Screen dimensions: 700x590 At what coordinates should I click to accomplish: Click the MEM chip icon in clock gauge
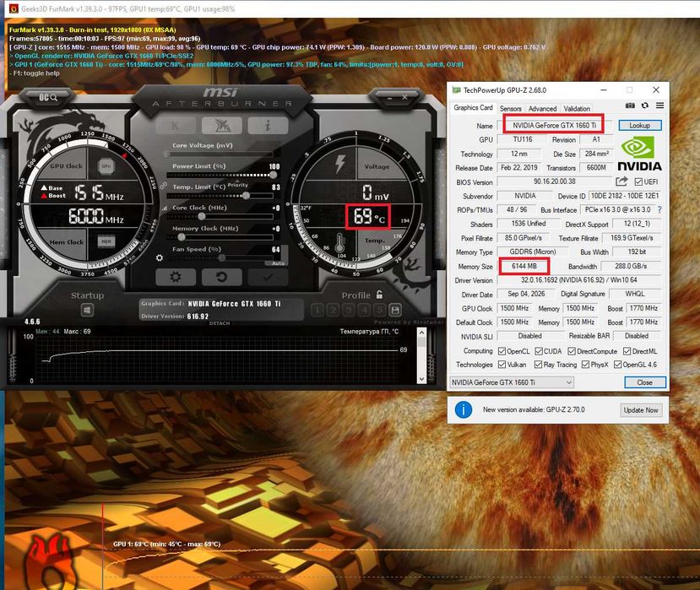[x=106, y=241]
